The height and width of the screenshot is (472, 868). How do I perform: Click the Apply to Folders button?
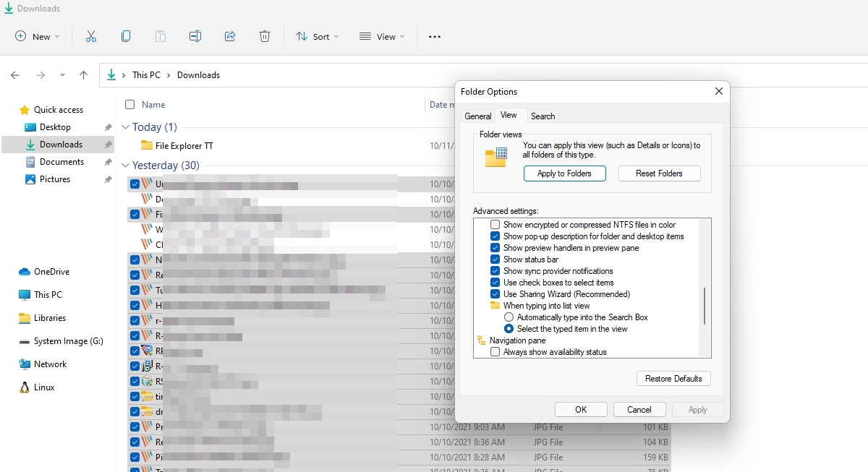[564, 173]
